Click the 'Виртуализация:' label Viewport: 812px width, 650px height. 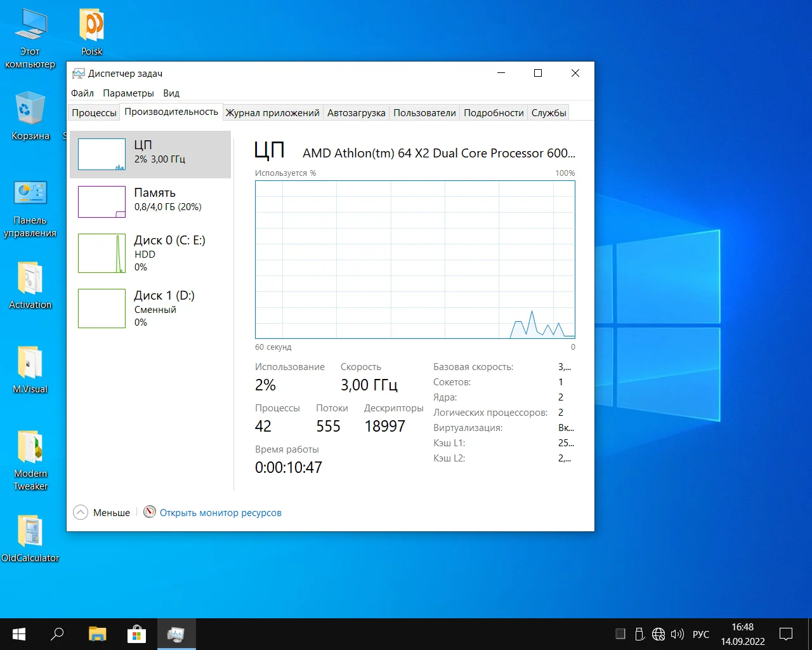point(468,428)
